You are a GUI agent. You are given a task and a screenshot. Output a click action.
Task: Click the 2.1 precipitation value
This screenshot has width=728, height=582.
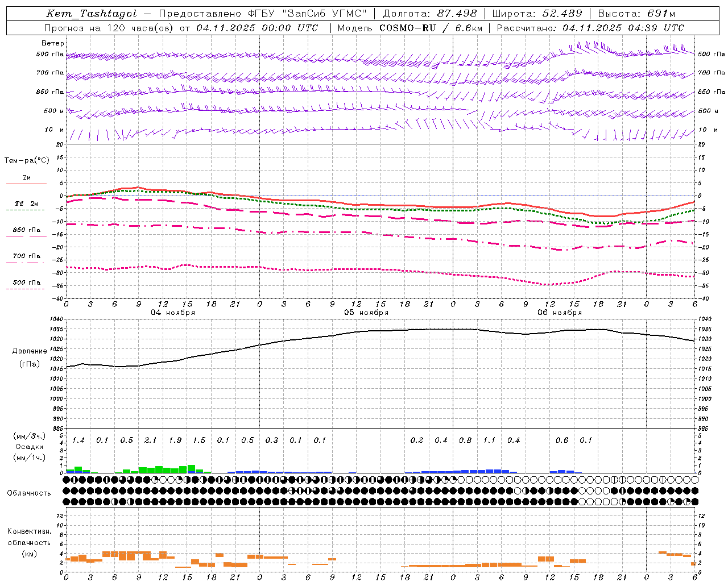pos(151,440)
